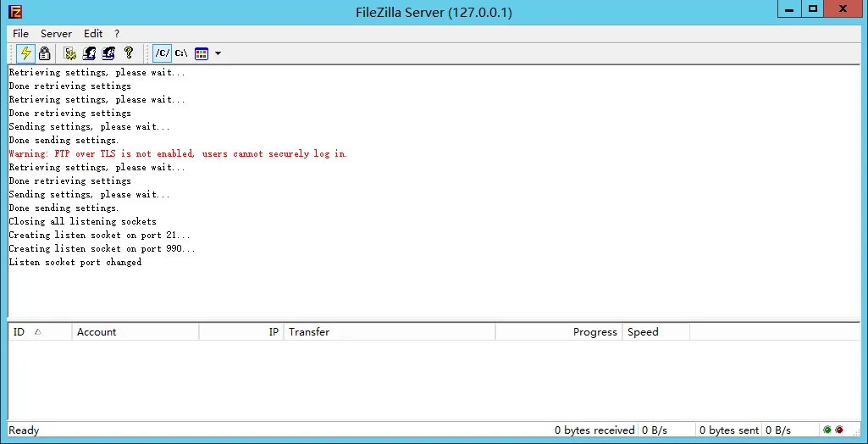The width and height of the screenshot is (868, 444).
Task: Show server paths with the /C/ button
Action: pyautogui.click(x=163, y=53)
